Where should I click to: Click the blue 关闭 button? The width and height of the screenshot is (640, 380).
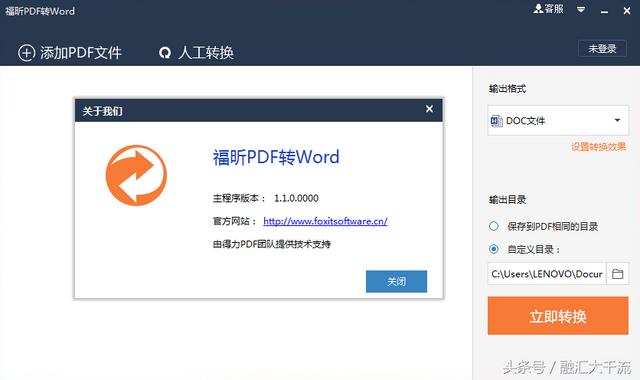tap(396, 281)
